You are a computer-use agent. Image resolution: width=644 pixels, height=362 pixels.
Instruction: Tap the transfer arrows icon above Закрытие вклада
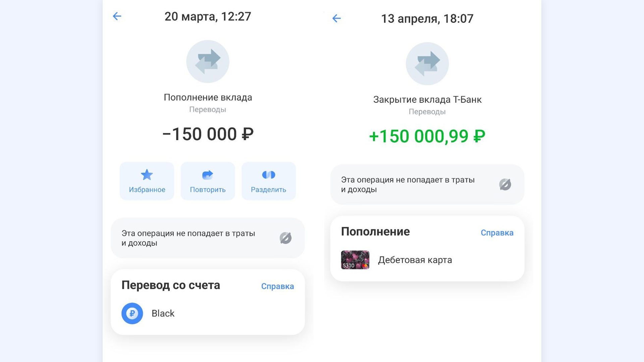tap(427, 64)
